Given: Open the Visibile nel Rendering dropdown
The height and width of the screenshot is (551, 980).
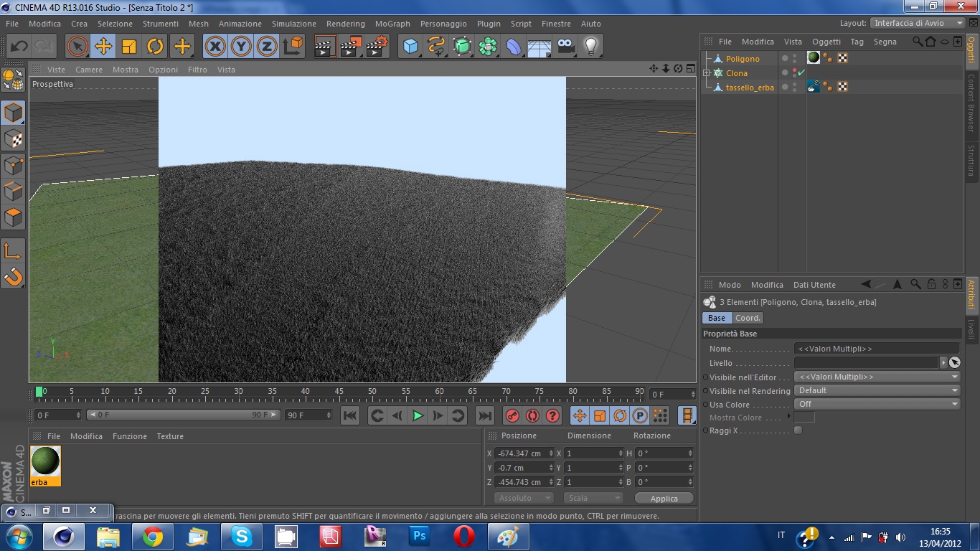Looking at the screenshot, I should pos(877,390).
